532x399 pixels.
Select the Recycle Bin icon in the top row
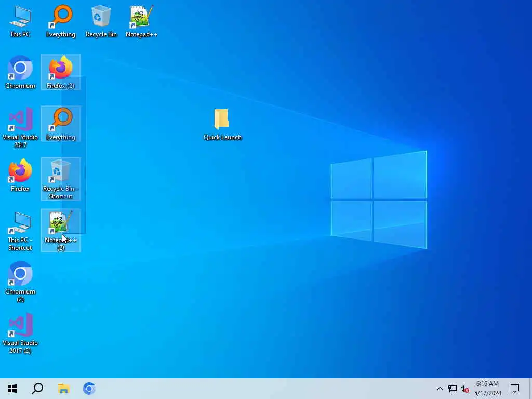click(101, 21)
